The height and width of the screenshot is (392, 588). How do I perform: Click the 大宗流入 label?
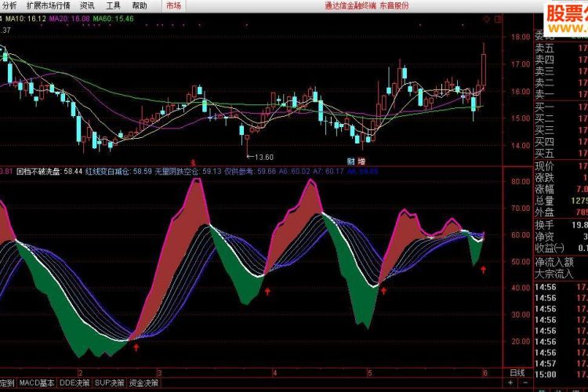coord(554,274)
